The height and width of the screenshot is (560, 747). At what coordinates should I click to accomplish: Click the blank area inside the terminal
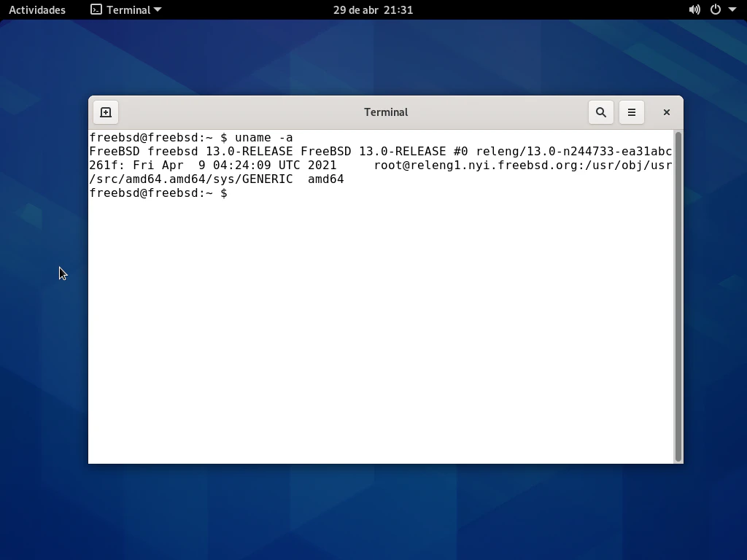(379, 328)
